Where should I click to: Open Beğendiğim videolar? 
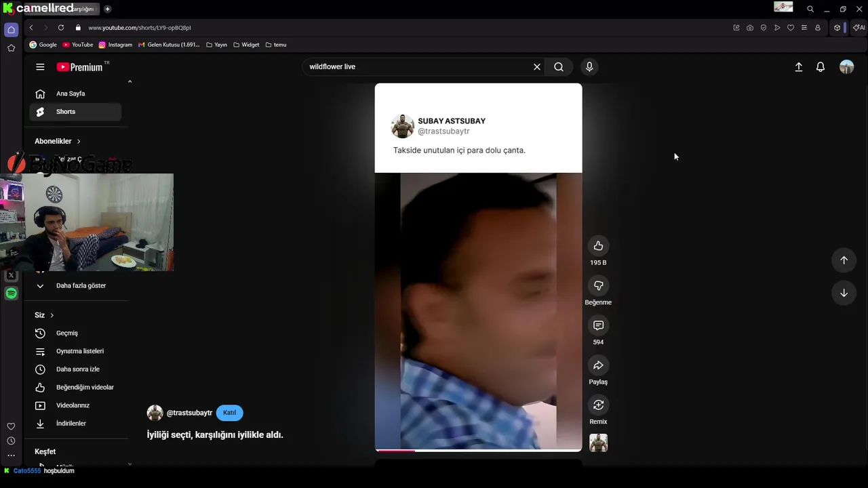(x=75, y=387)
